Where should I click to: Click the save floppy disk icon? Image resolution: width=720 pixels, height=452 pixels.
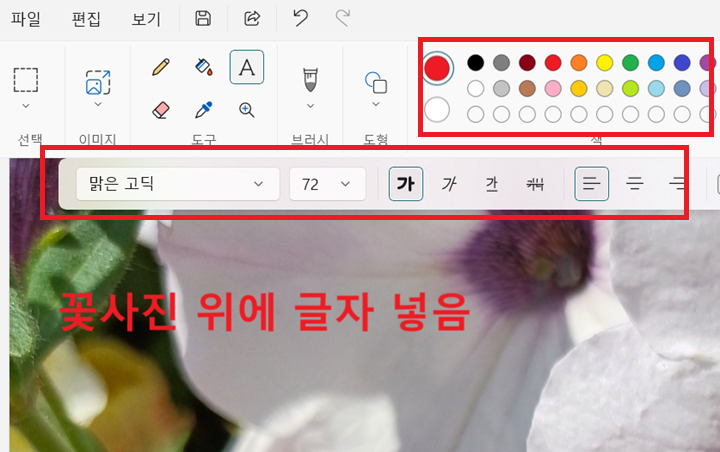coord(203,18)
